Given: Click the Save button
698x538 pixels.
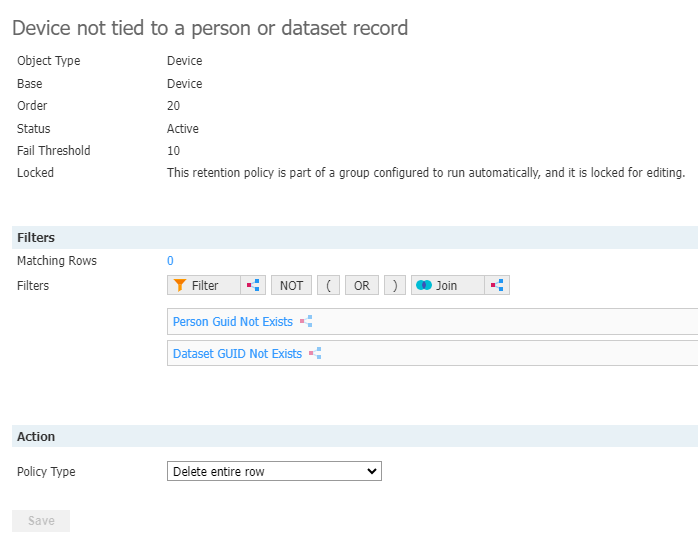Looking at the screenshot, I should (41, 521).
